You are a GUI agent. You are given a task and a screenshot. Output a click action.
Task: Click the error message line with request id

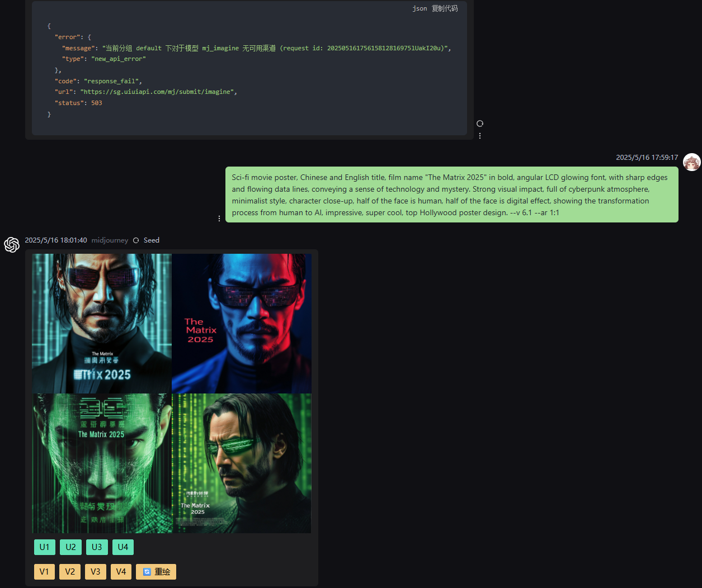[257, 48]
